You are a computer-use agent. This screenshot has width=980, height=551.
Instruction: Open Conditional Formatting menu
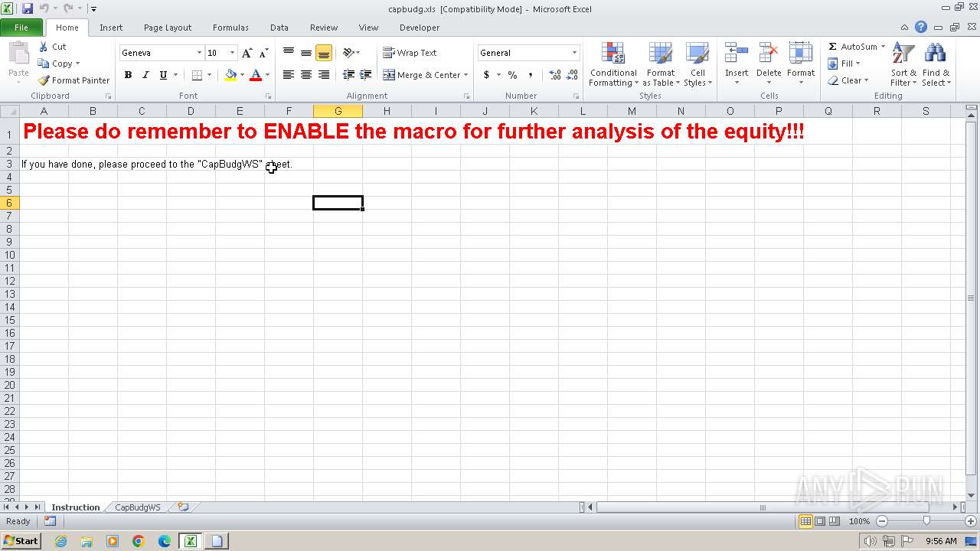[x=613, y=64]
